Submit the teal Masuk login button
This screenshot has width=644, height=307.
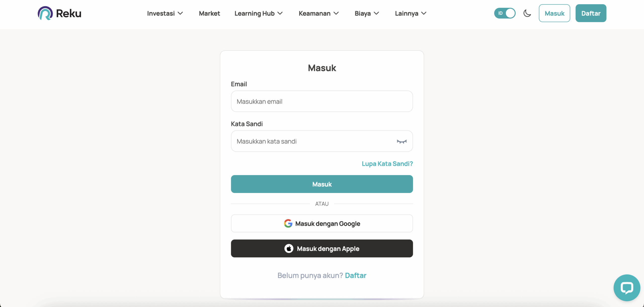322,184
